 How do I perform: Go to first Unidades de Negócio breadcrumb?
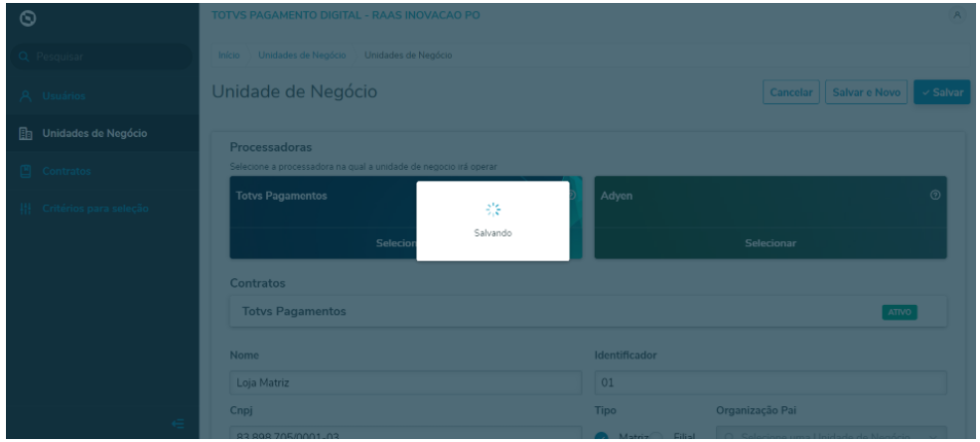tap(302, 55)
